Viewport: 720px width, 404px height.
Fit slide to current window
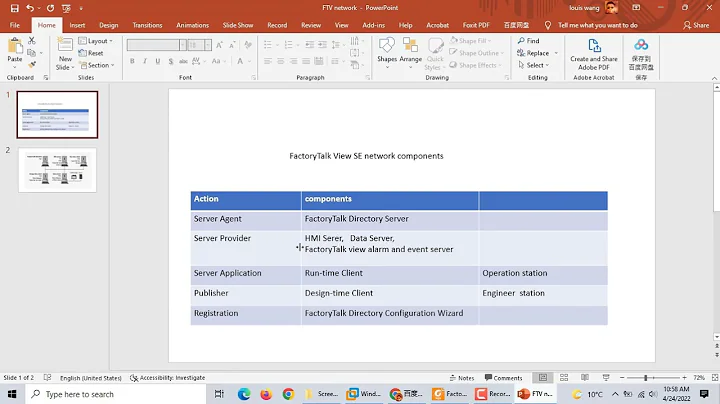pos(714,377)
